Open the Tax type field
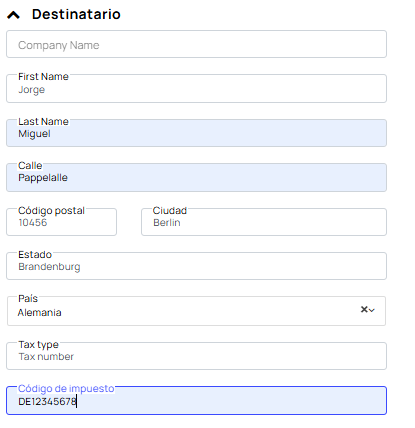Viewport: 415px width, 428px height. tap(196, 356)
